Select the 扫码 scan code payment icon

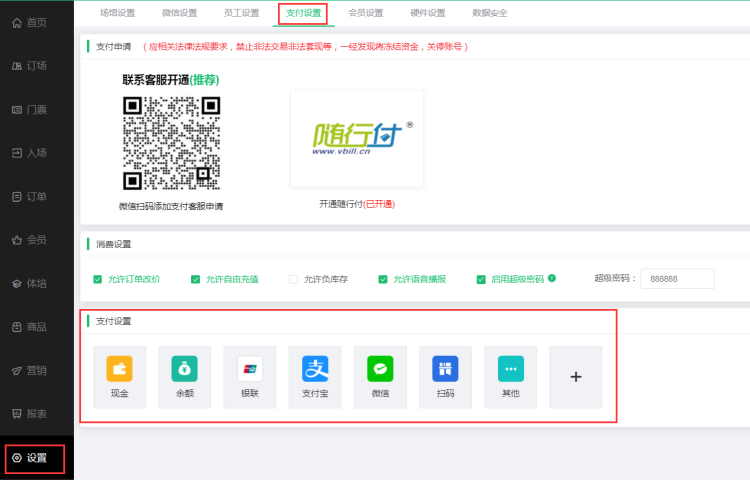445,376
